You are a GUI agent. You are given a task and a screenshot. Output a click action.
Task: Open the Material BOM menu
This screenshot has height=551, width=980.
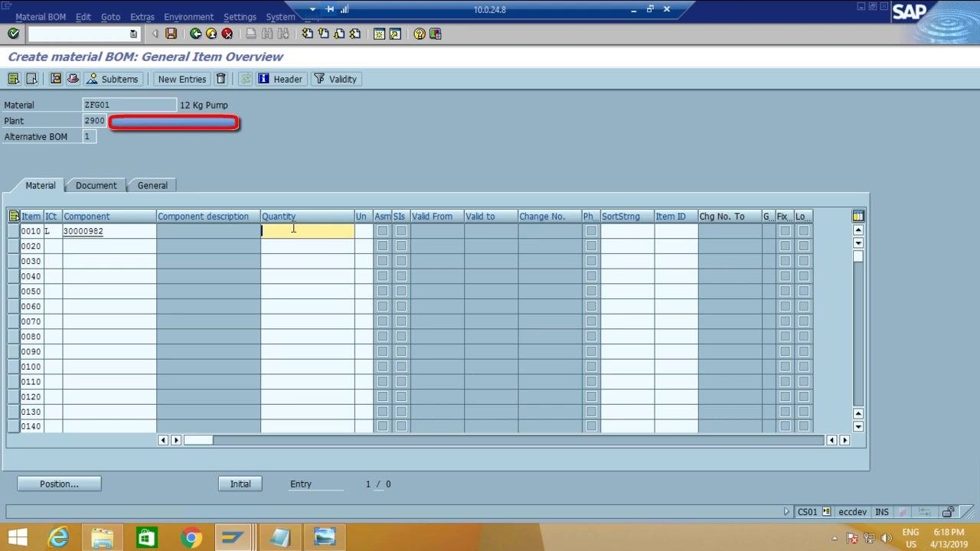point(41,17)
